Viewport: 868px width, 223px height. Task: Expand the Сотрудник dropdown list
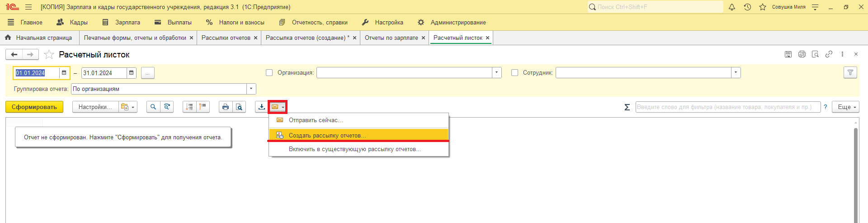(736, 73)
